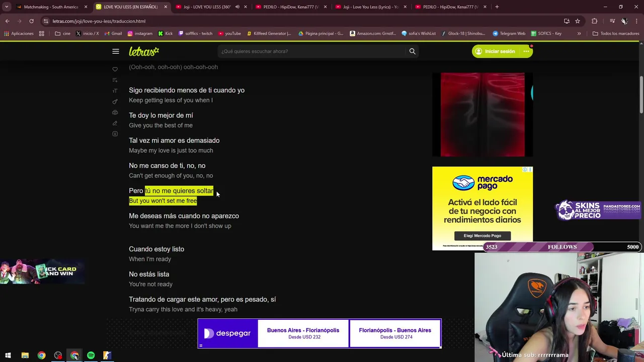
Task: Add song to favorites heart icon
Action: coord(115,69)
